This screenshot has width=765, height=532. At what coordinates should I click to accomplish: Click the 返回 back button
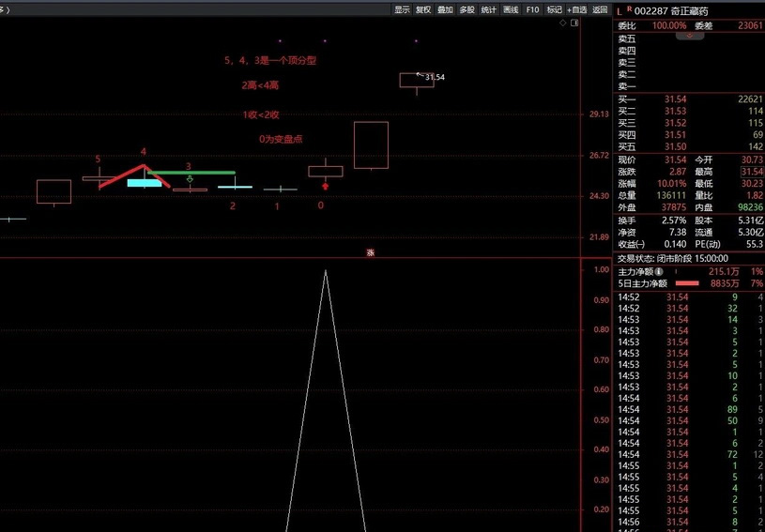point(601,9)
